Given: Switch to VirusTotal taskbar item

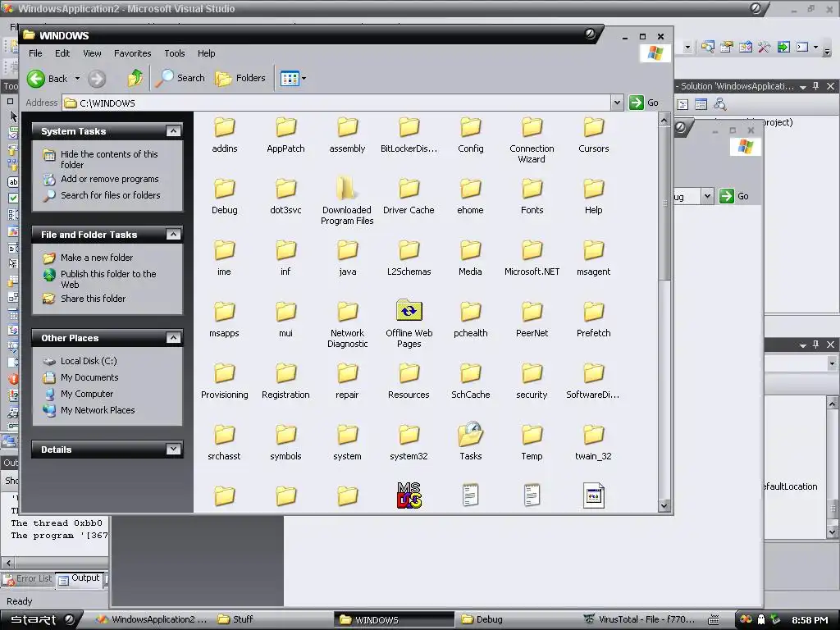Looking at the screenshot, I should point(638,619).
